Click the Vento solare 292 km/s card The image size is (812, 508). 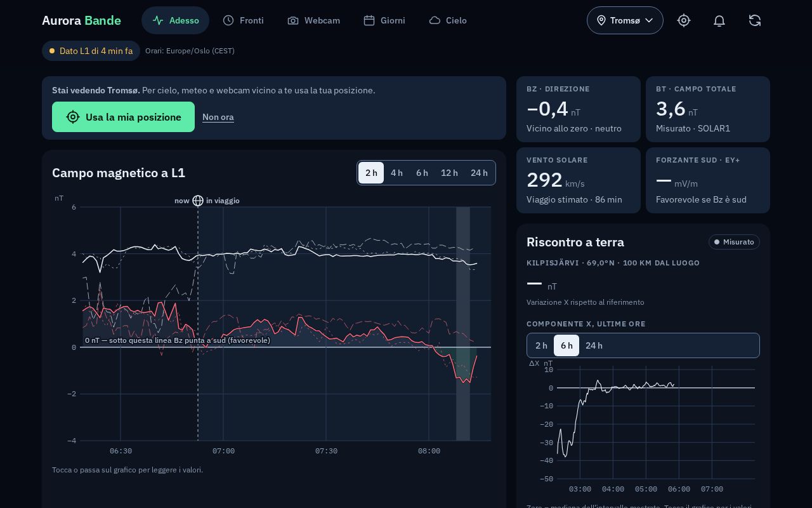click(x=579, y=180)
